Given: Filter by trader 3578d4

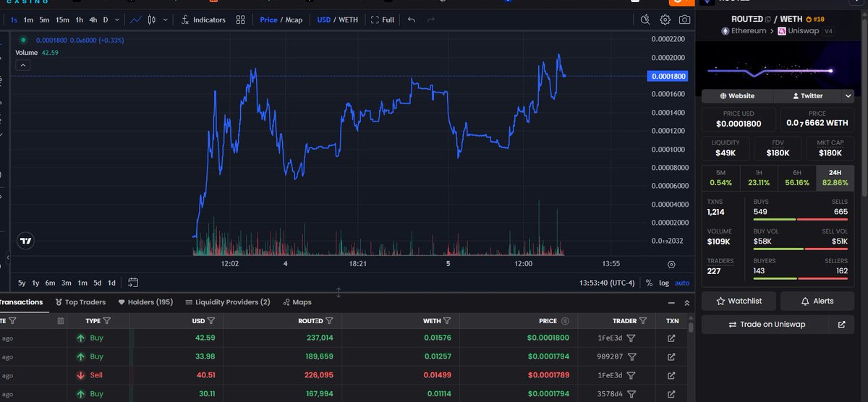Looking at the screenshot, I should 631,394.
